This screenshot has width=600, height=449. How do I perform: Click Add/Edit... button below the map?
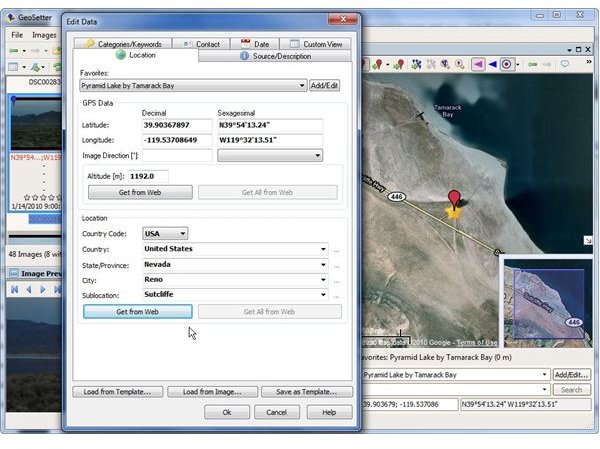coord(572,374)
